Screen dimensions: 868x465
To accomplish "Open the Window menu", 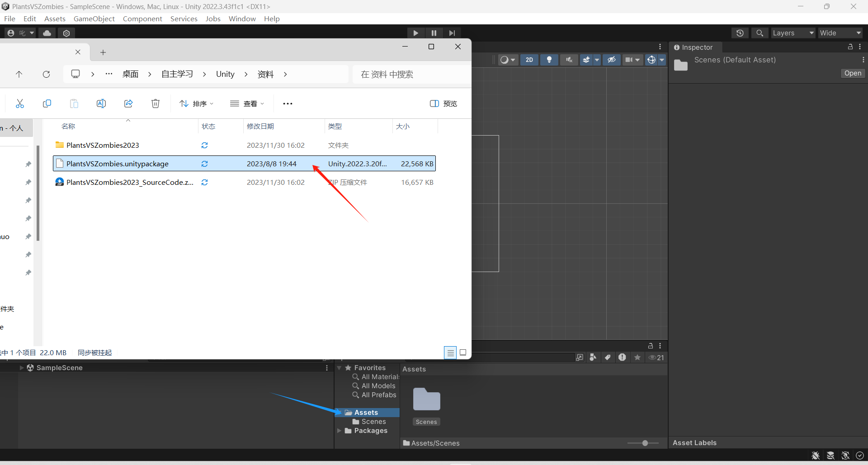I will click(242, 19).
